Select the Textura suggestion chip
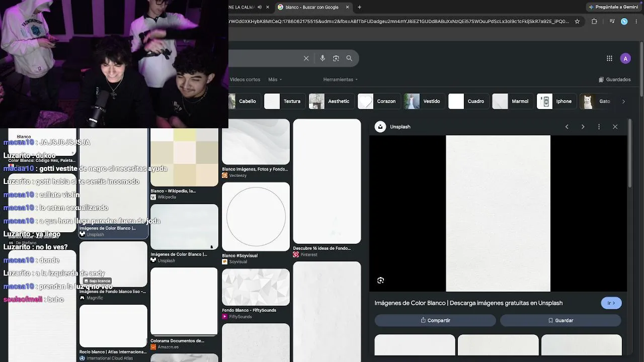The image size is (644, 362). (x=284, y=101)
